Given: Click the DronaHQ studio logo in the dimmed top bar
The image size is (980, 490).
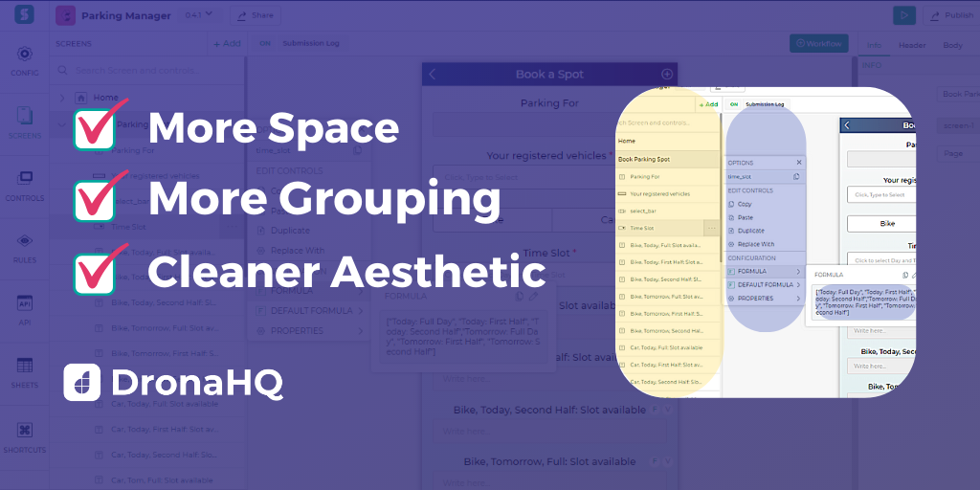Looking at the screenshot, I should [x=24, y=15].
